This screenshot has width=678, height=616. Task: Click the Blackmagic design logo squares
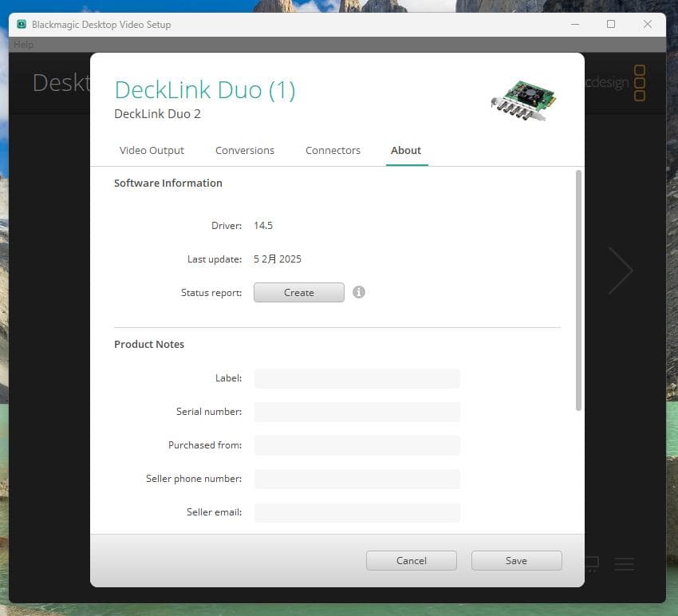[x=640, y=83]
